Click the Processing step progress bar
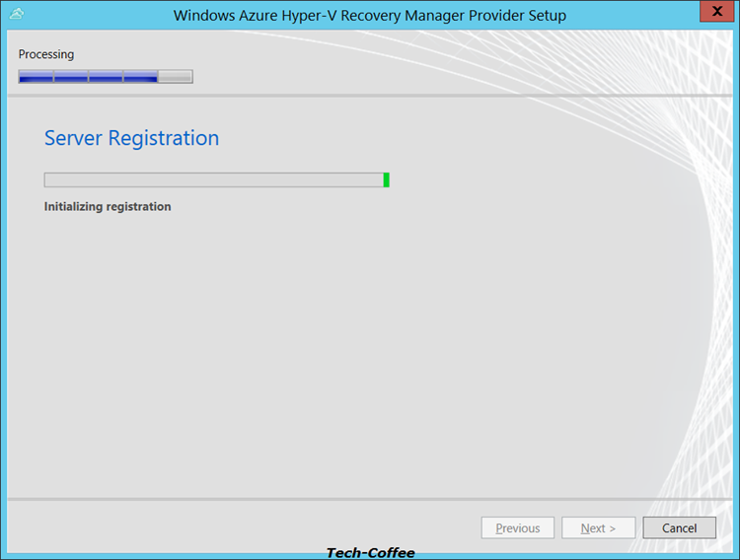The image size is (740, 560). [106, 77]
